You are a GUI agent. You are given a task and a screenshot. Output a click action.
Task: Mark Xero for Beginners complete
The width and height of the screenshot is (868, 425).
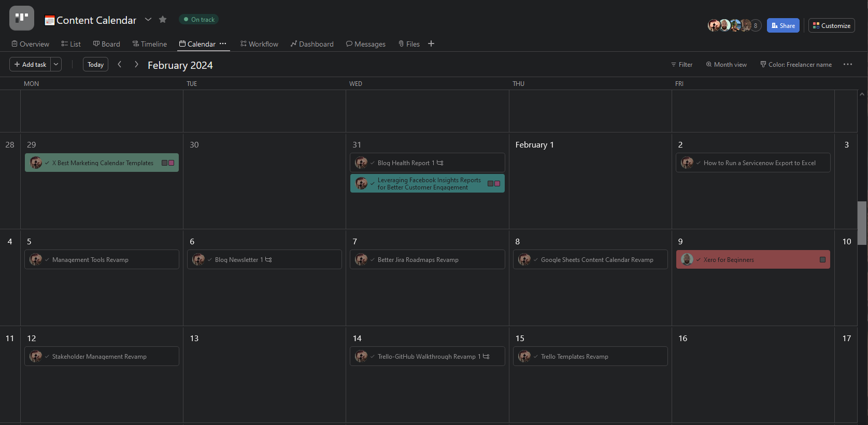point(699,259)
